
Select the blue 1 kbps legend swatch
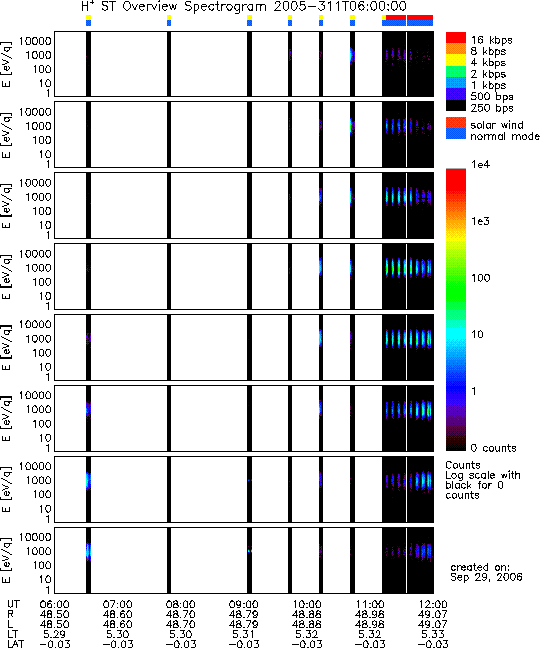coord(456,82)
